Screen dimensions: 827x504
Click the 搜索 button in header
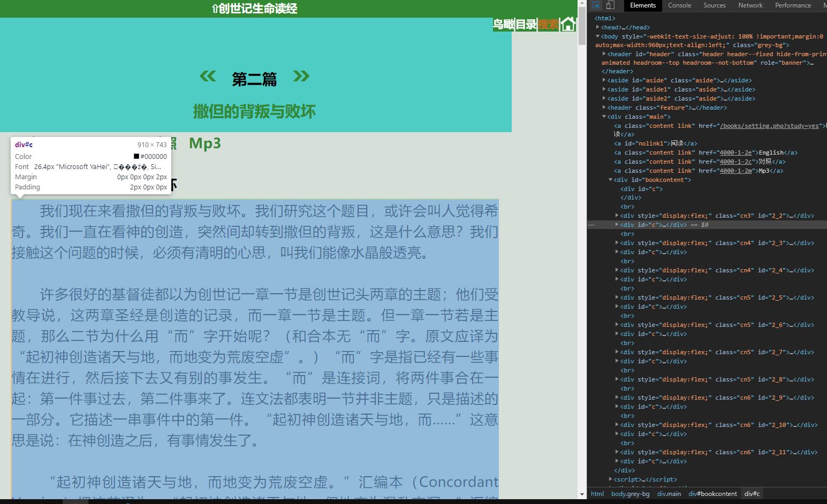(548, 24)
